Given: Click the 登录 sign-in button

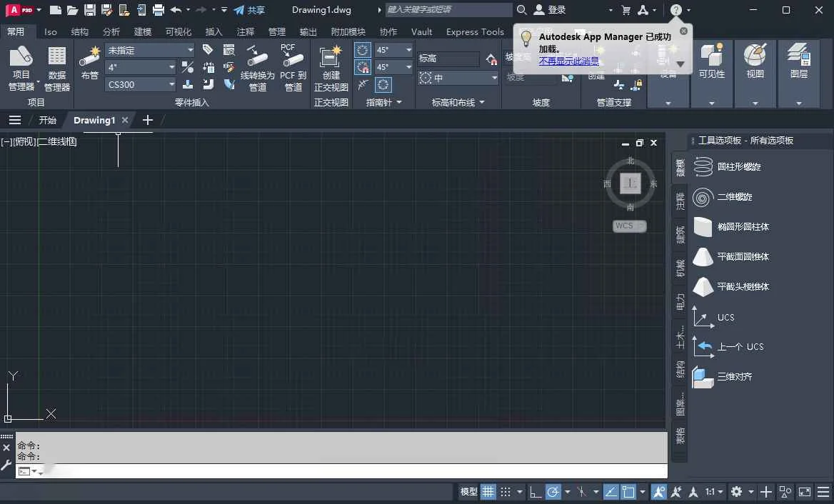Looking at the screenshot, I should (550, 9).
